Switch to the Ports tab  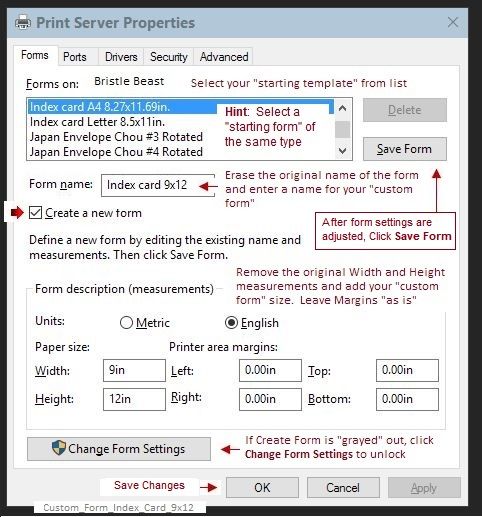click(75, 57)
